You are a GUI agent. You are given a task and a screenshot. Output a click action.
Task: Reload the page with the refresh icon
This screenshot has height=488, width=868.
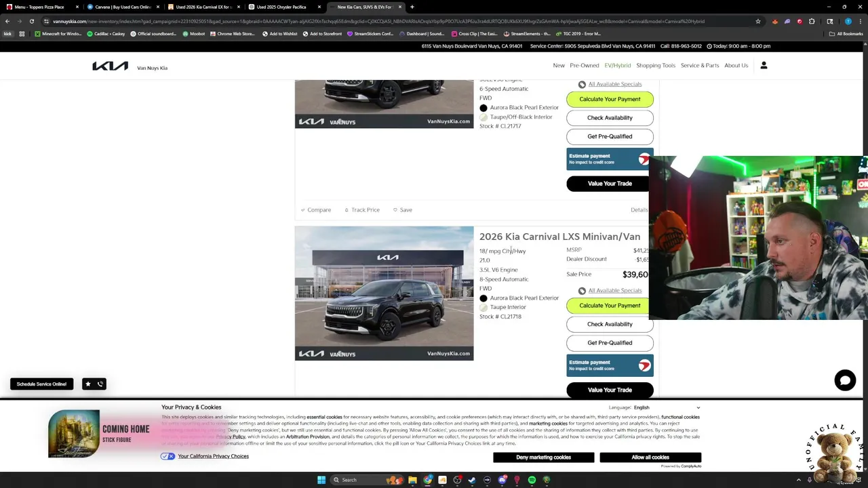pos(31,21)
